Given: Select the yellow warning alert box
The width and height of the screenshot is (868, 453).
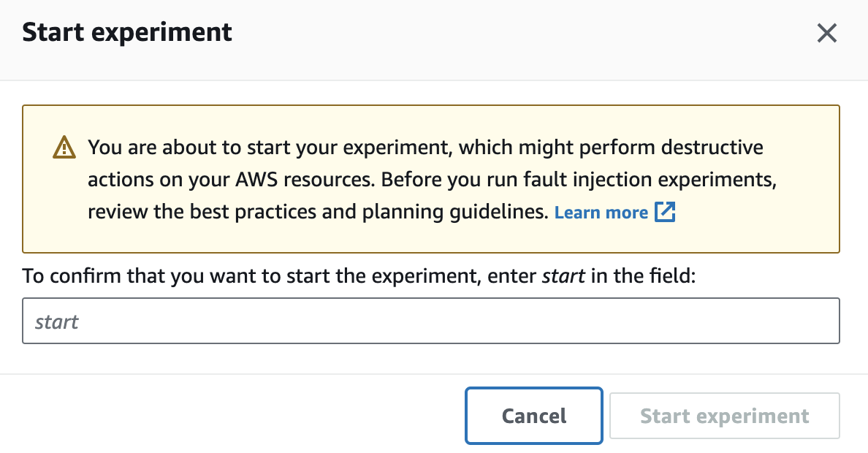Looking at the screenshot, I should 430,179.
